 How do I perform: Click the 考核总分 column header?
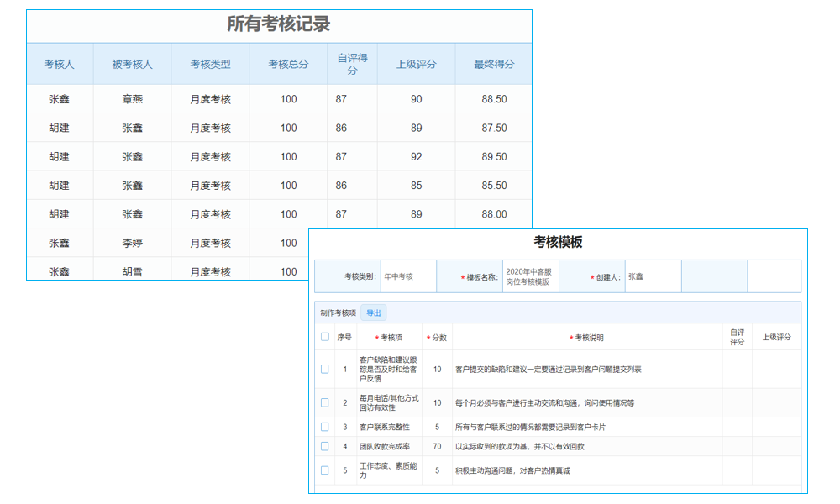tap(286, 64)
